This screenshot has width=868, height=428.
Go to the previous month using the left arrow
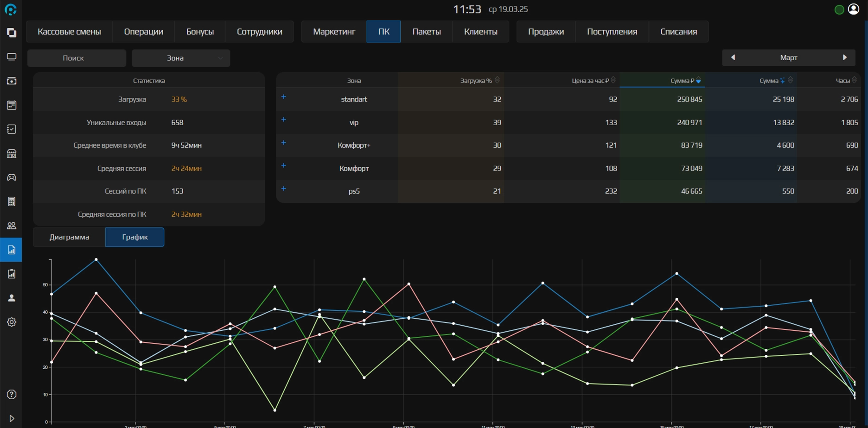[733, 57]
